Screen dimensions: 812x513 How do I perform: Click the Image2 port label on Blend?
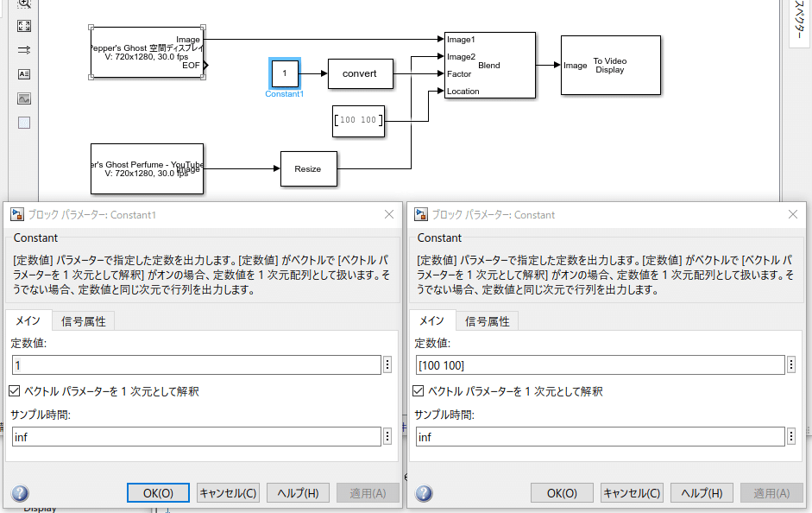(461, 56)
